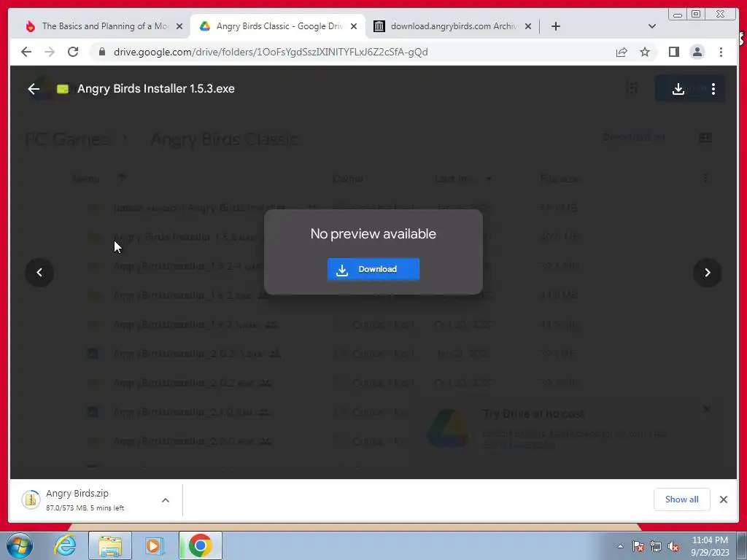Click the network tray icon
This screenshot has height=560, width=747.
click(x=656, y=546)
